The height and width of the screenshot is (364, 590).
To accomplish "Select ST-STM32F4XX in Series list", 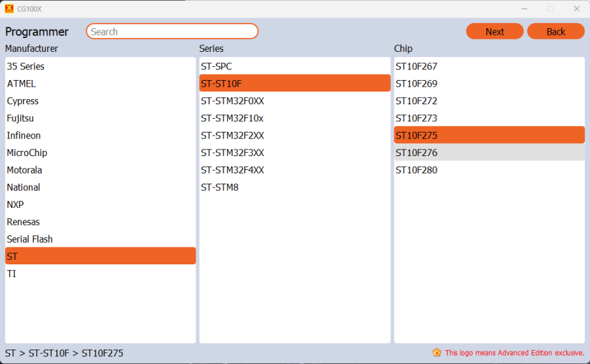I will point(232,170).
